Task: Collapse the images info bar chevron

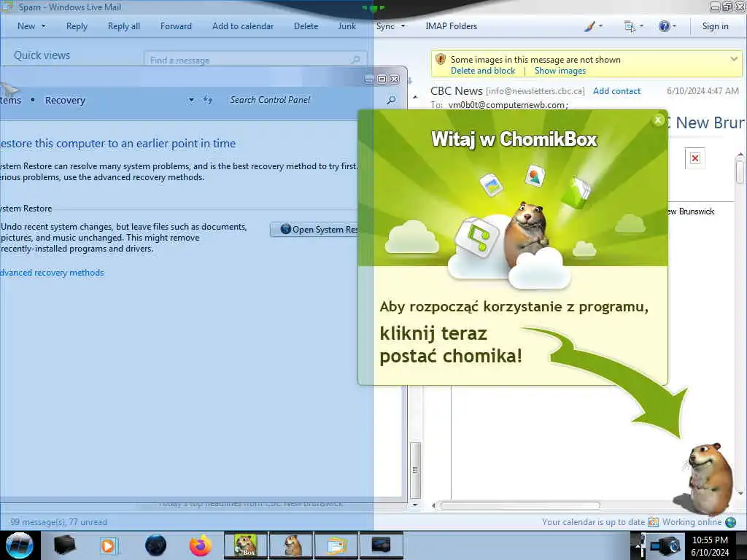Action: tap(734, 60)
